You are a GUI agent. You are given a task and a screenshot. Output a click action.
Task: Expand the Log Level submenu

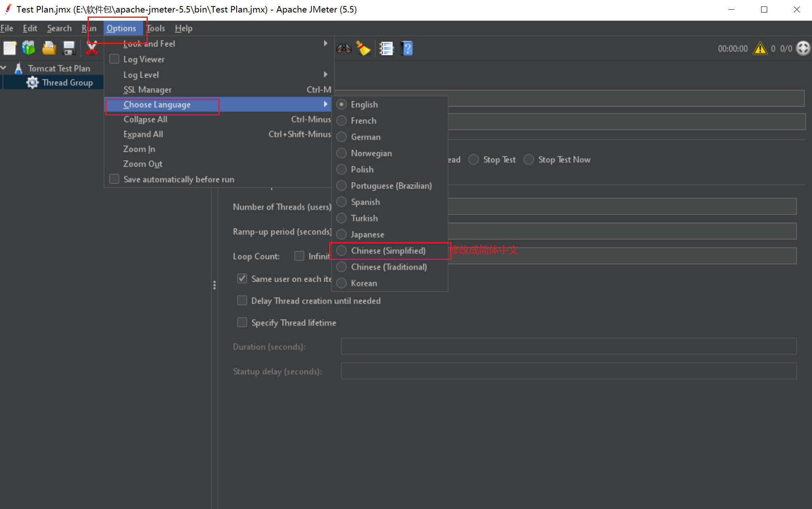(x=218, y=75)
